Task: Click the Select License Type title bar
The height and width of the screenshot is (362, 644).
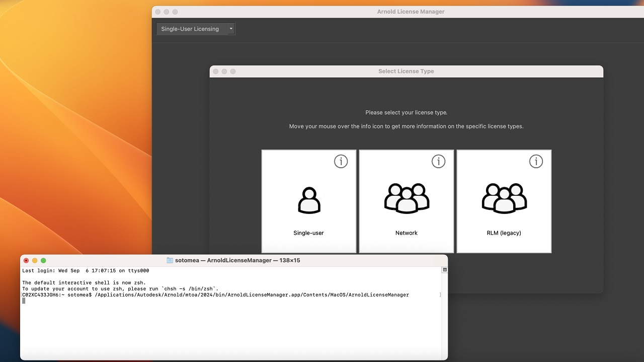Action: [407, 71]
